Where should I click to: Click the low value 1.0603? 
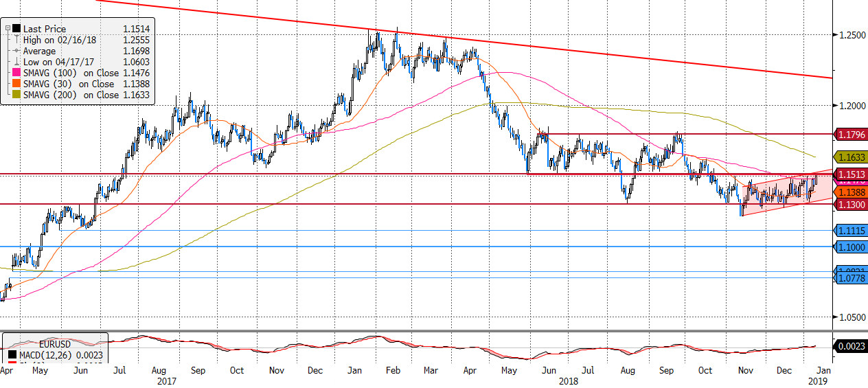[135, 62]
